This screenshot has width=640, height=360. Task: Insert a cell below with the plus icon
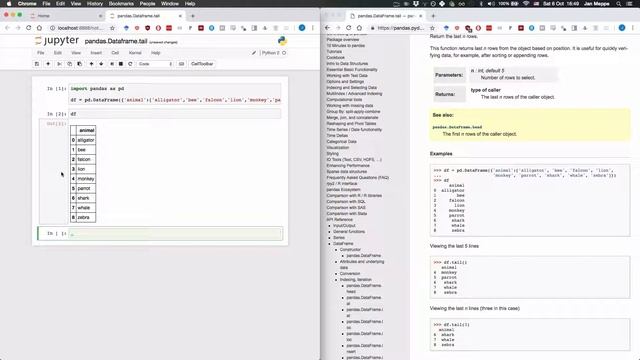click(48, 64)
